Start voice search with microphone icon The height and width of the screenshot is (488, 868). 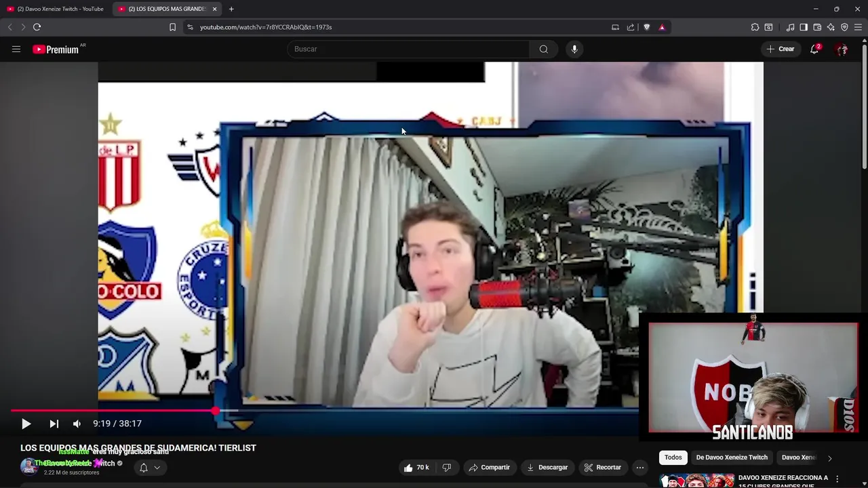574,49
